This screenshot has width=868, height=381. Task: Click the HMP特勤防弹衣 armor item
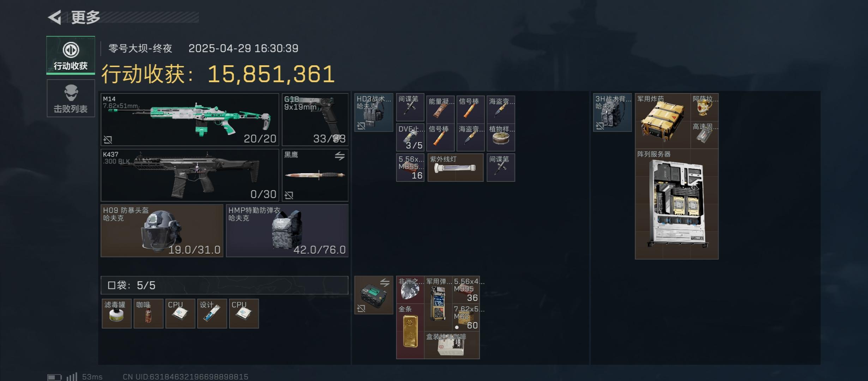pos(287,231)
